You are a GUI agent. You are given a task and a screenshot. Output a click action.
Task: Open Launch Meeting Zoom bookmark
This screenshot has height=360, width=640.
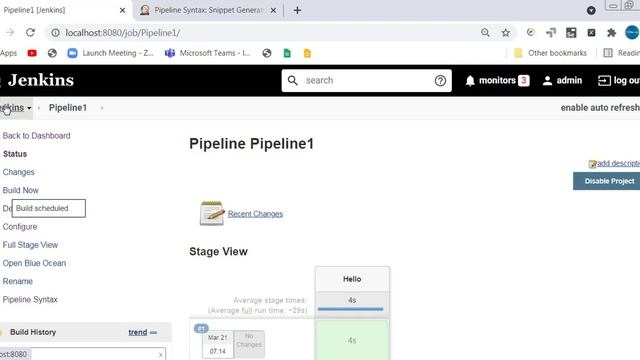[110, 53]
